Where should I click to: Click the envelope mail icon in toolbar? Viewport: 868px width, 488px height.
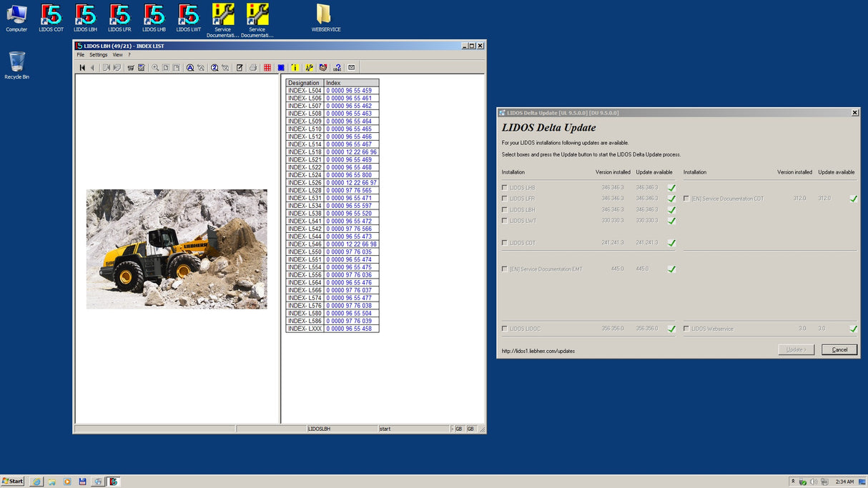pyautogui.click(x=351, y=68)
